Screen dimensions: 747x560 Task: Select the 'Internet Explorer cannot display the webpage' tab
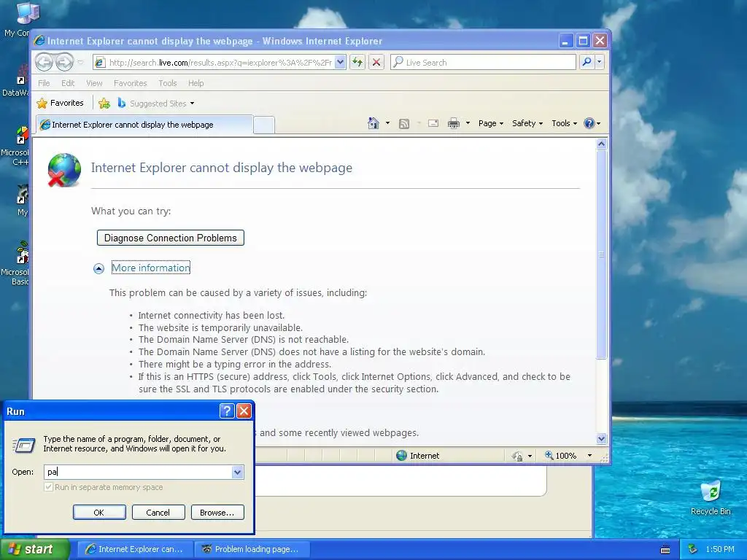pyautogui.click(x=144, y=125)
